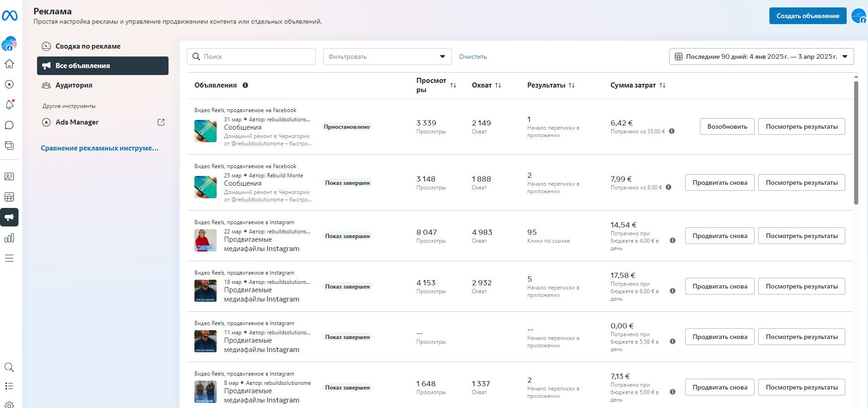Click info icon next to Объявления header
The image size is (868, 408).
245,85
